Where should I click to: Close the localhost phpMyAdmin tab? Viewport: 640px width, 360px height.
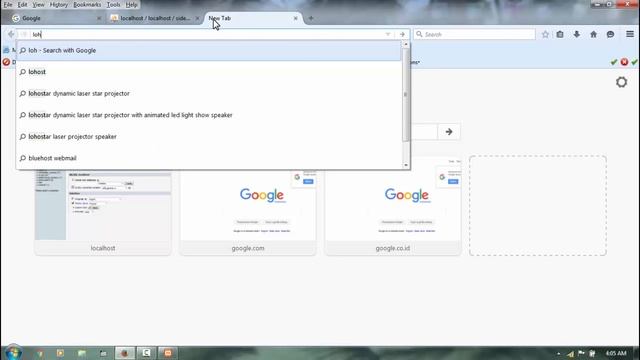(197, 18)
